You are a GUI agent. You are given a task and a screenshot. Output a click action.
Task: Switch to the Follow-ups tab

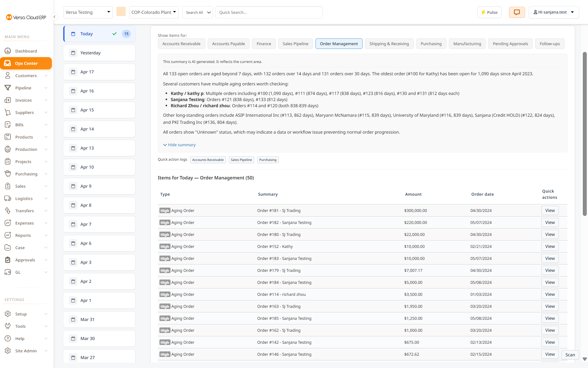[x=550, y=44]
